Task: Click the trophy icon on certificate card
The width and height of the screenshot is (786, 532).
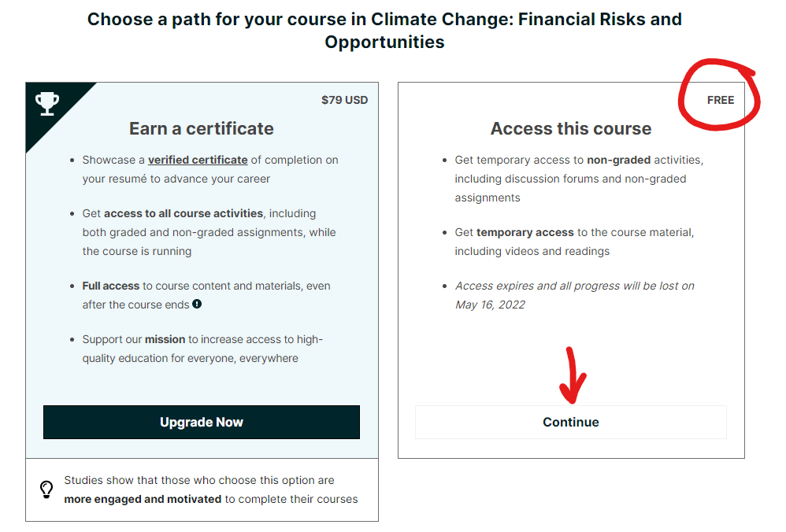Action: click(47, 103)
